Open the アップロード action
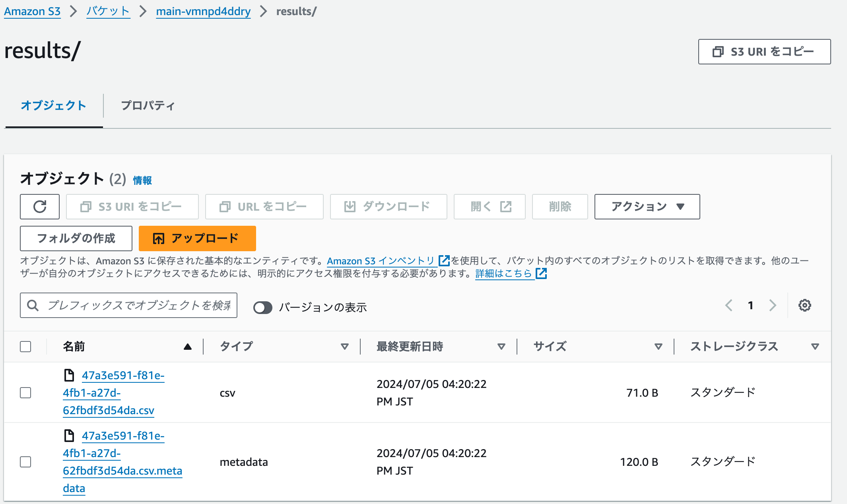 (197, 238)
